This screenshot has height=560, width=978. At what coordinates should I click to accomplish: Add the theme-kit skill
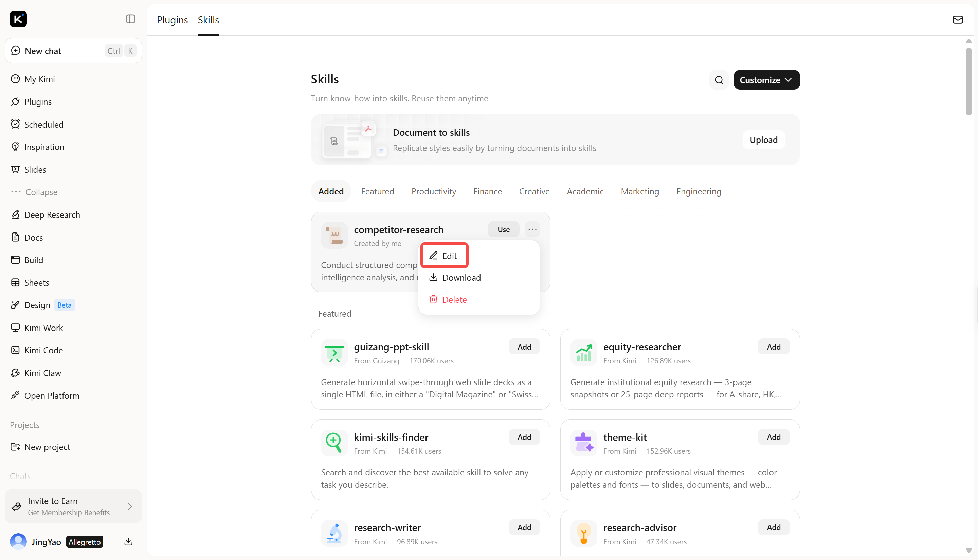(773, 437)
